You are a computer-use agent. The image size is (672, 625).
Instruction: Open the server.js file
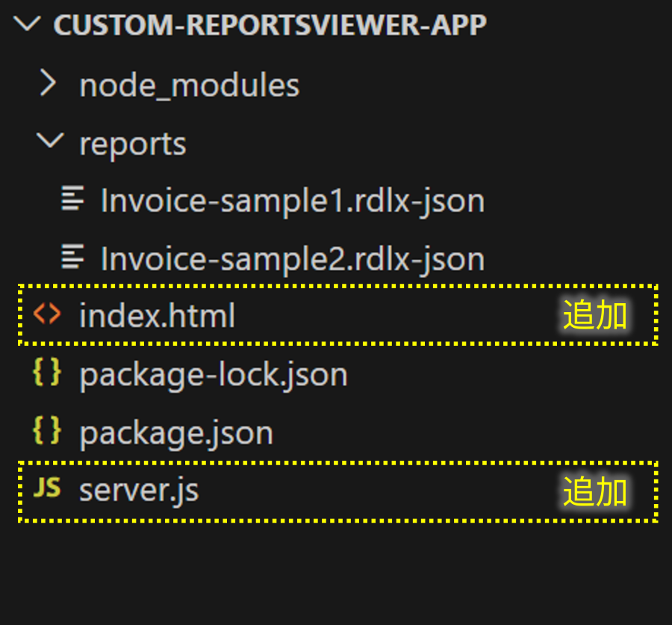(x=139, y=491)
